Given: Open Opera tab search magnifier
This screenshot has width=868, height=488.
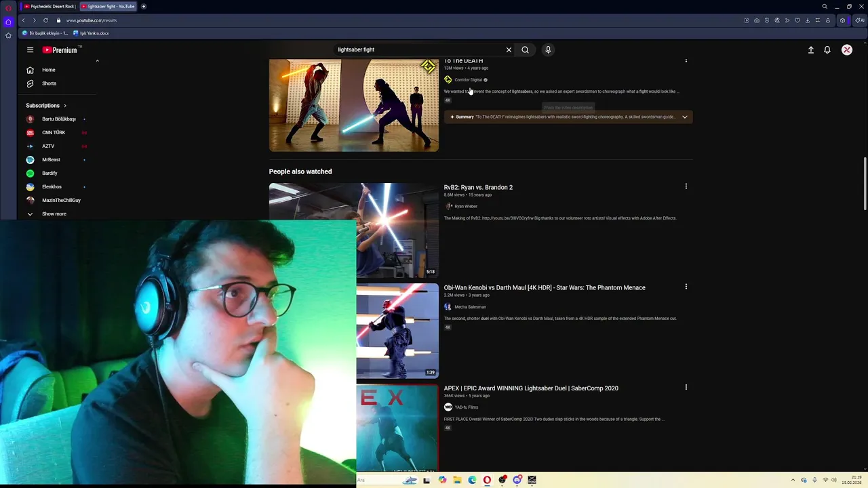Looking at the screenshot, I should click(825, 6).
